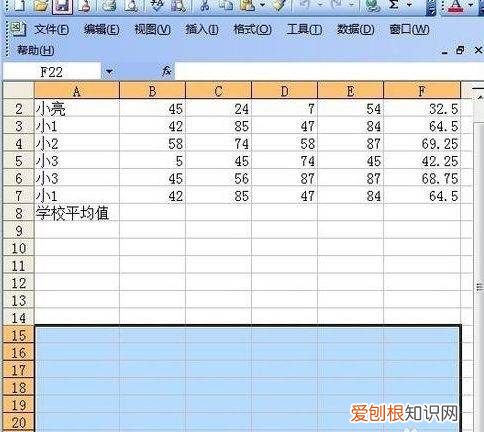Select row 8 header
Screen dimensions: 484x432
point(18,213)
